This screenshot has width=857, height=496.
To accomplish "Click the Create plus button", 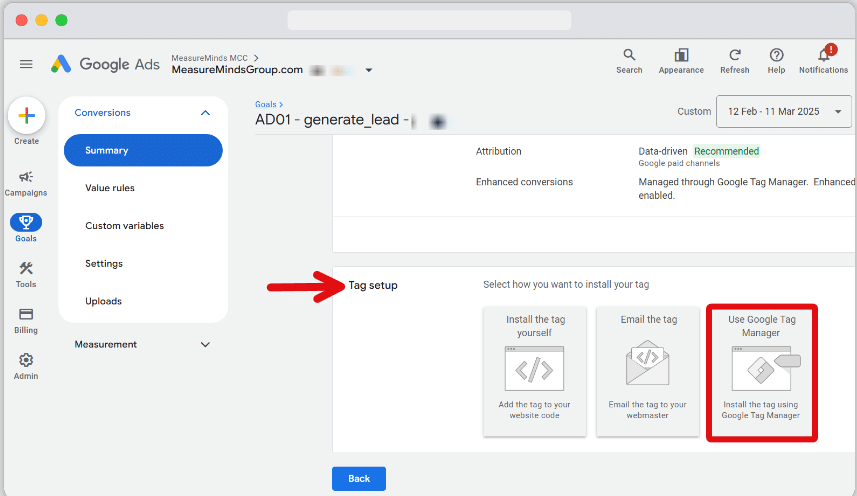I will 26,115.
